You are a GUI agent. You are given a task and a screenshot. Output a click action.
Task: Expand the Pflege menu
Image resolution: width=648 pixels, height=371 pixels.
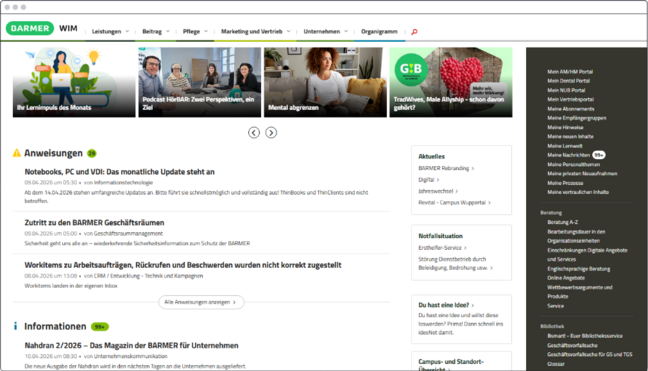pos(195,31)
